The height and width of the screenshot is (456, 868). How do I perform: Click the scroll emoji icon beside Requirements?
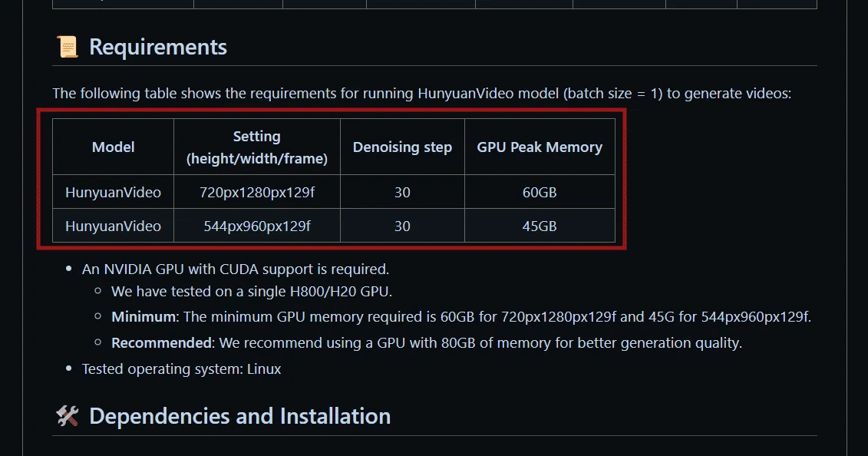pyautogui.click(x=68, y=47)
